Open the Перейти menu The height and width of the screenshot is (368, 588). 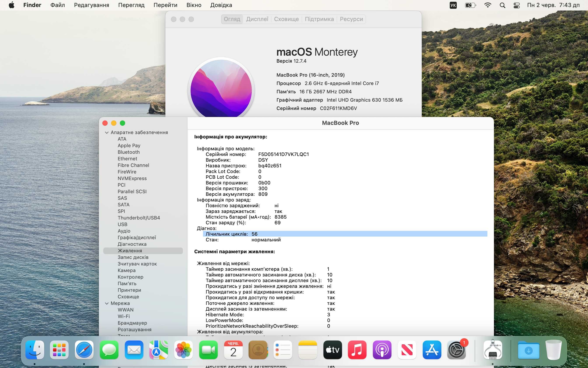tap(165, 5)
